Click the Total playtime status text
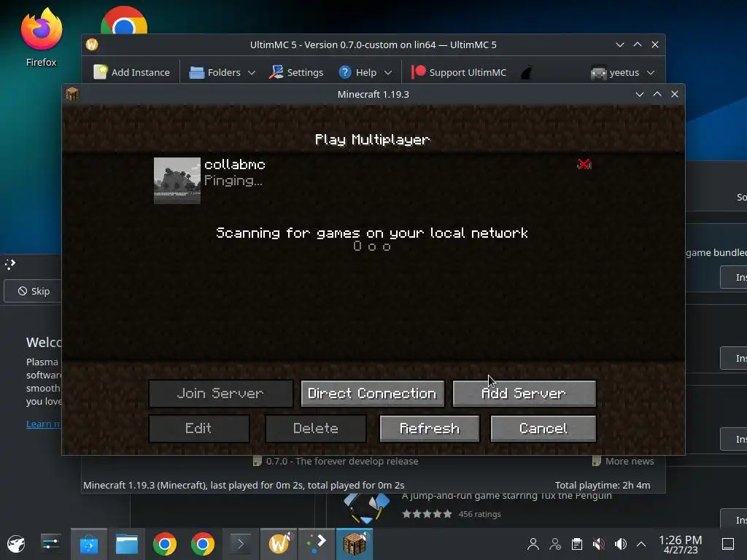This screenshot has height=560, width=747. (603, 485)
